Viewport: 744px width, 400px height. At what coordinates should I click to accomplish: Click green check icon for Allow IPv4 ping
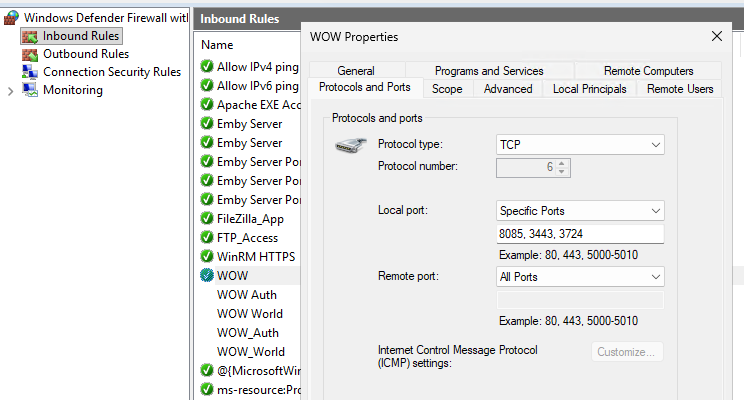point(207,66)
